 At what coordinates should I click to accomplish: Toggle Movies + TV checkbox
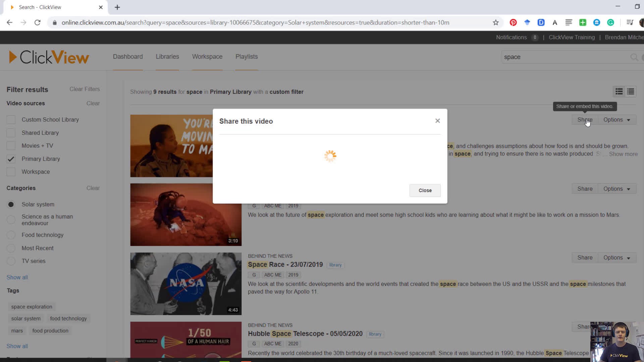[11, 146]
